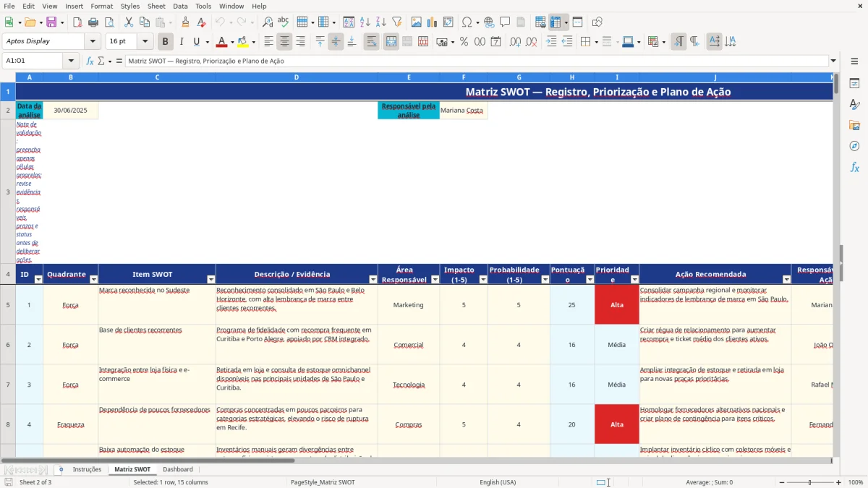868x488 pixels.
Task: Open the Data menu
Action: (x=180, y=6)
